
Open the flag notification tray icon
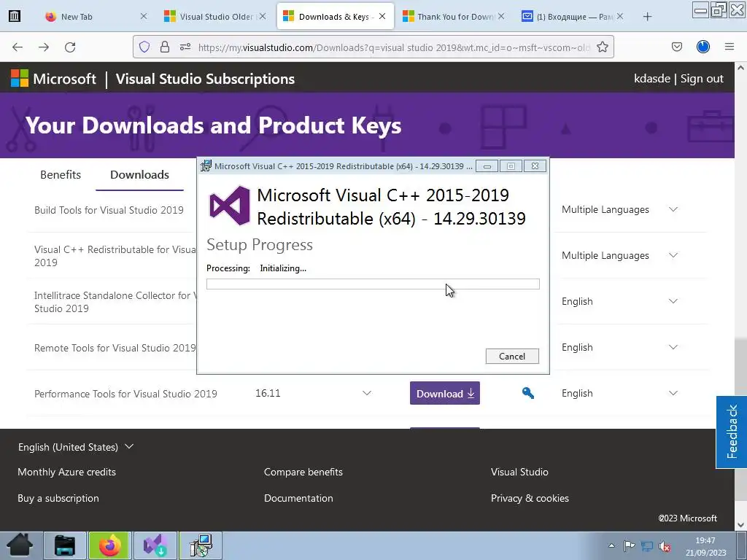(630, 546)
